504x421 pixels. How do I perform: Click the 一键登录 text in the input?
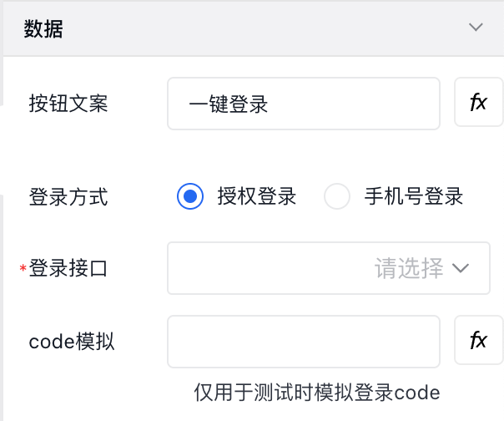[228, 104]
